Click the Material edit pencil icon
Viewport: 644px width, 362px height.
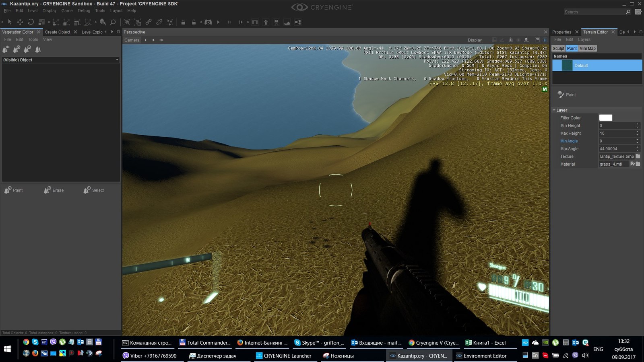pyautogui.click(x=632, y=164)
